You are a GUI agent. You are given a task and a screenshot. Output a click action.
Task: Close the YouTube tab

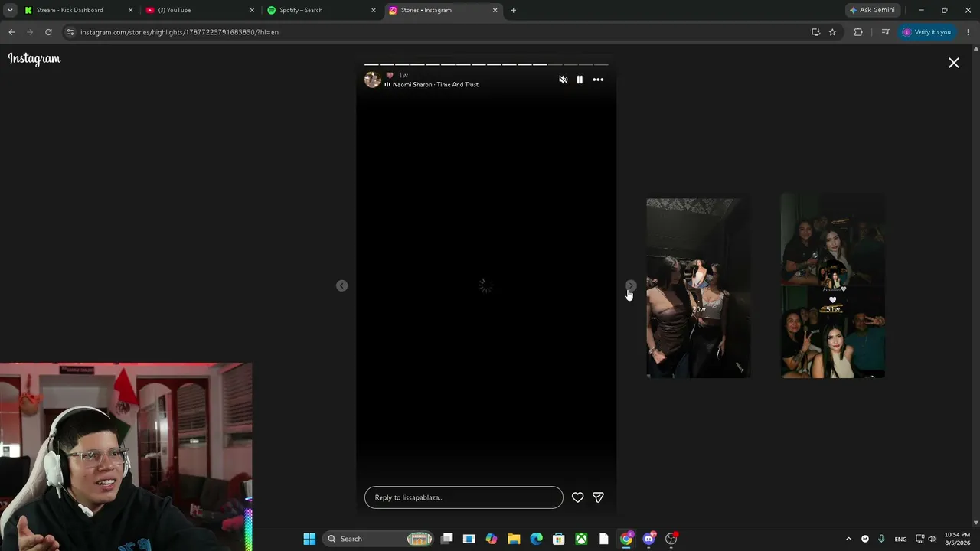pyautogui.click(x=252, y=10)
